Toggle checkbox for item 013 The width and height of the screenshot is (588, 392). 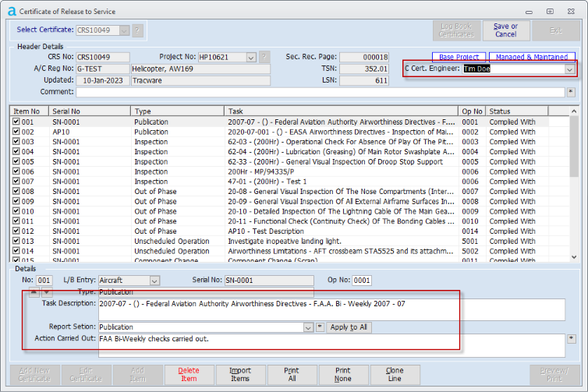click(16, 241)
